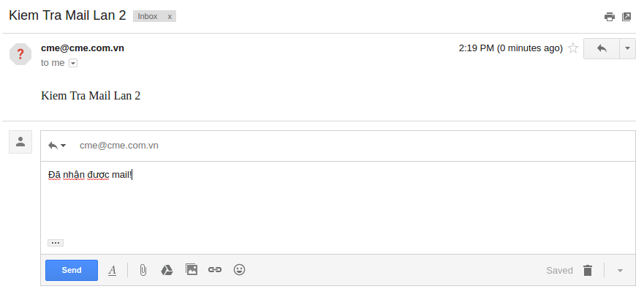Star the message from cme@cme.com.vn

573,48
